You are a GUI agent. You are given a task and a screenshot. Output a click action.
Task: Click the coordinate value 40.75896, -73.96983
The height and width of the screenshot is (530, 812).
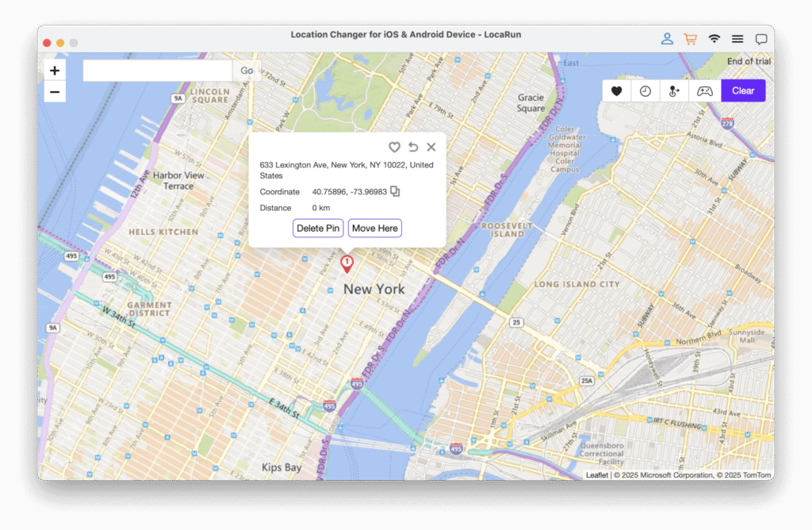coord(349,192)
